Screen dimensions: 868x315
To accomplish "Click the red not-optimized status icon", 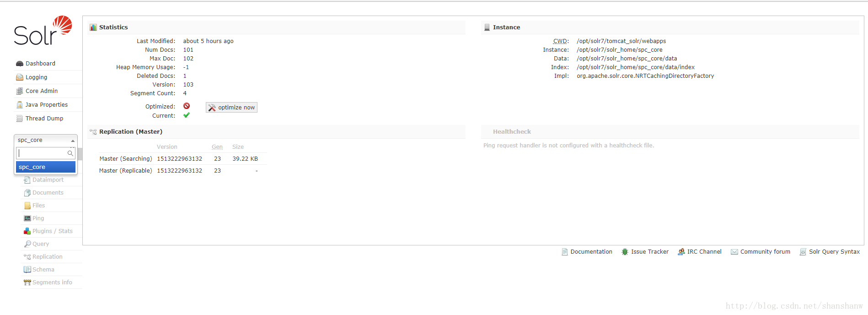I will click(x=187, y=106).
